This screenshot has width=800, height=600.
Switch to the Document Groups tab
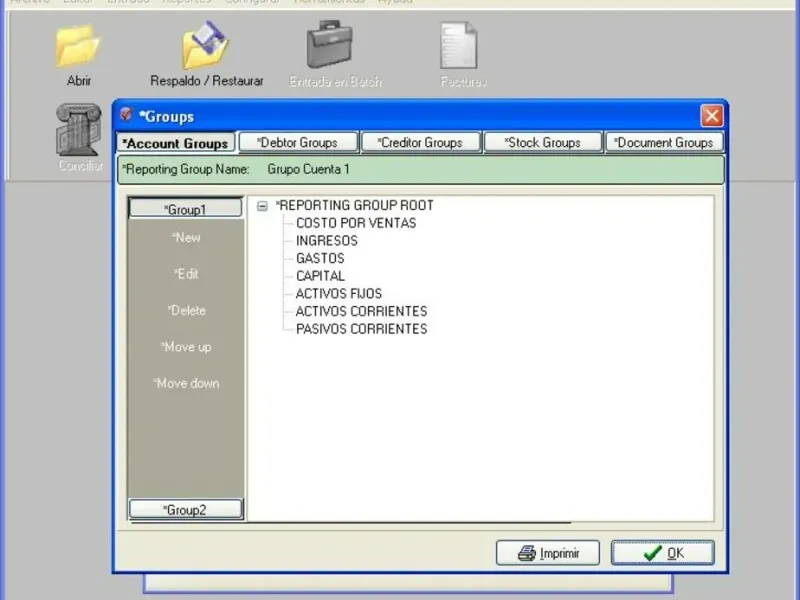point(664,142)
